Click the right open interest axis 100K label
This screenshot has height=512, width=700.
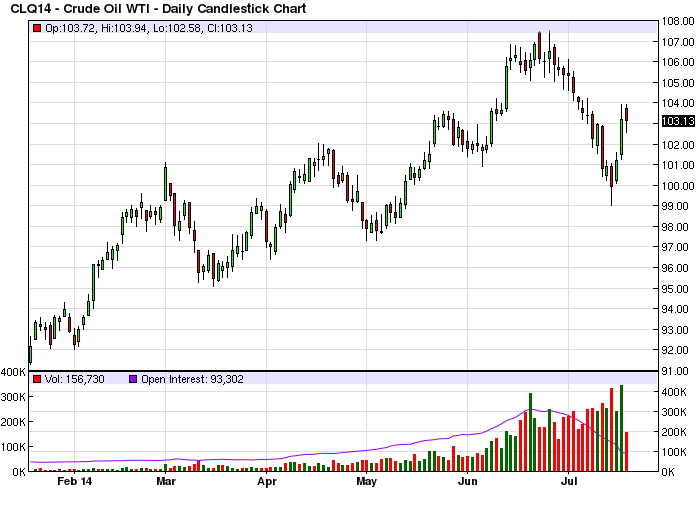pos(674,452)
